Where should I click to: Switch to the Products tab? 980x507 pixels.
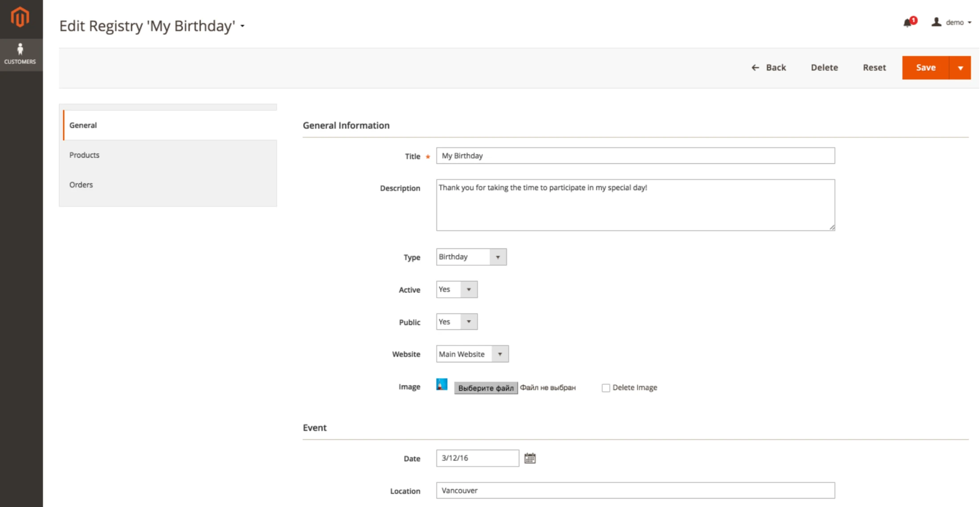pos(84,155)
